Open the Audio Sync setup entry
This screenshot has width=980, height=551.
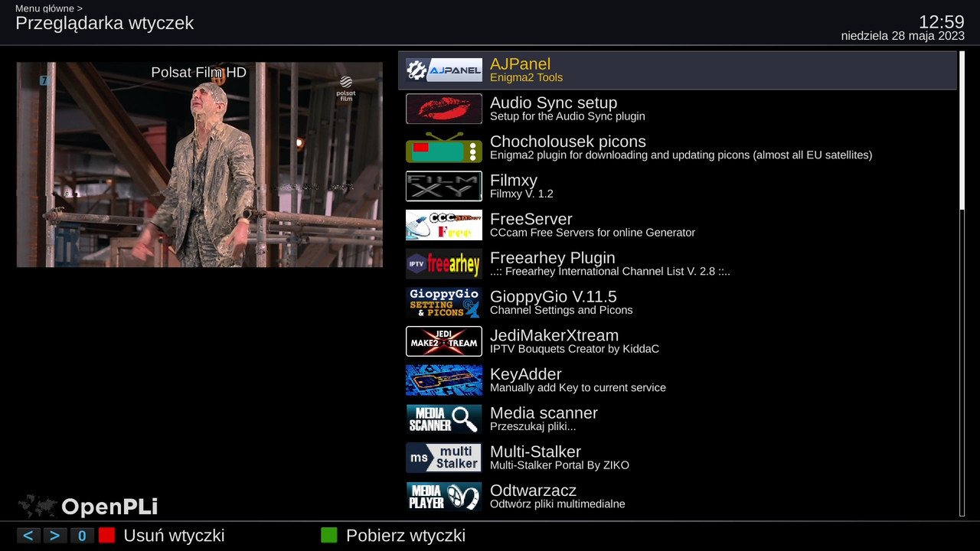click(x=678, y=109)
